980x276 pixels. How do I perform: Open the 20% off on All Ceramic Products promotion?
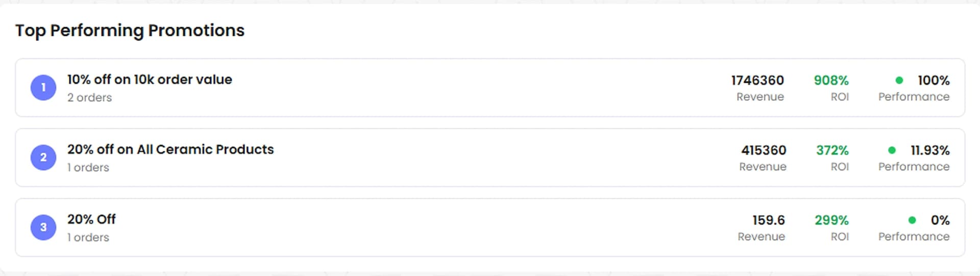pos(170,150)
